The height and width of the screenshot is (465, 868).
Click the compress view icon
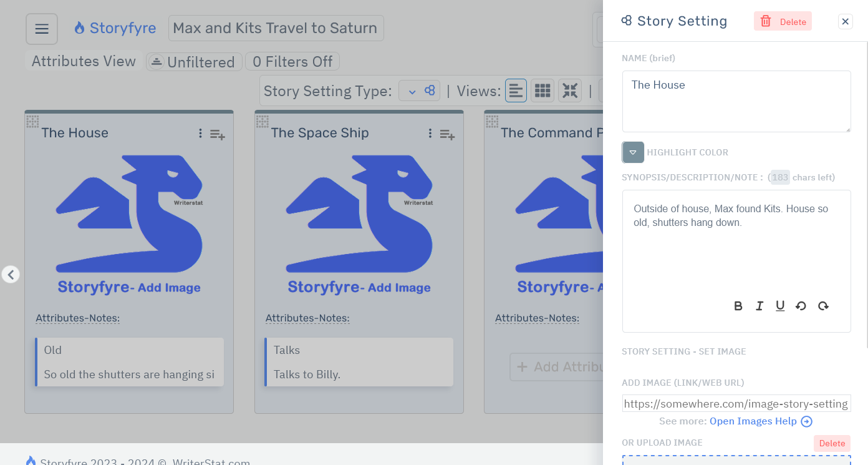point(569,90)
